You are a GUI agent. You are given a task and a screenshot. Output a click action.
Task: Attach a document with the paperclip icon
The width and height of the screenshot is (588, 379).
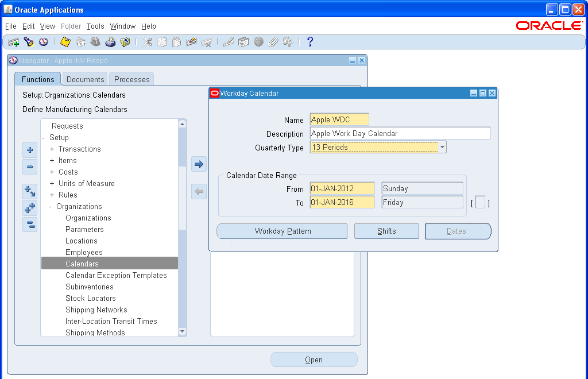pos(274,41)
